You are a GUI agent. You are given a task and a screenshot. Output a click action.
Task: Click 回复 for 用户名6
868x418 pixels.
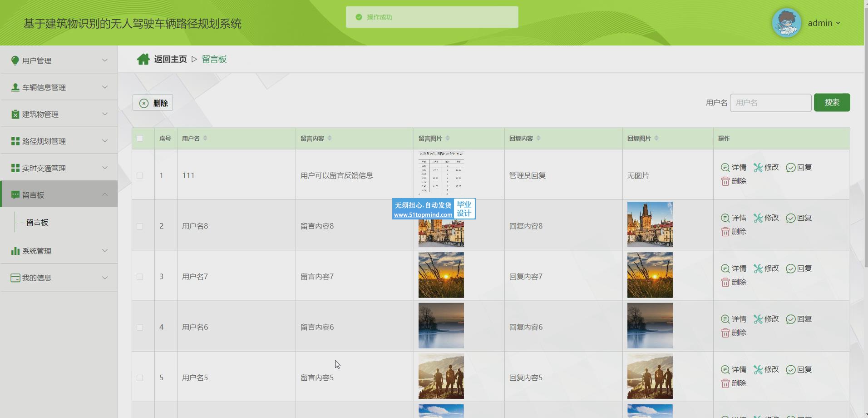tap(799, 318)
